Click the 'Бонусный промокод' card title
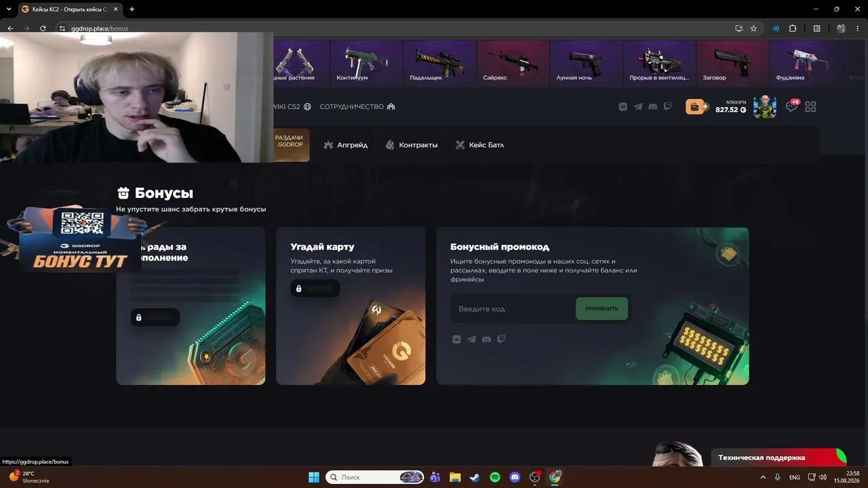This screenshot has width=868, height=488. tap(500, 247)
